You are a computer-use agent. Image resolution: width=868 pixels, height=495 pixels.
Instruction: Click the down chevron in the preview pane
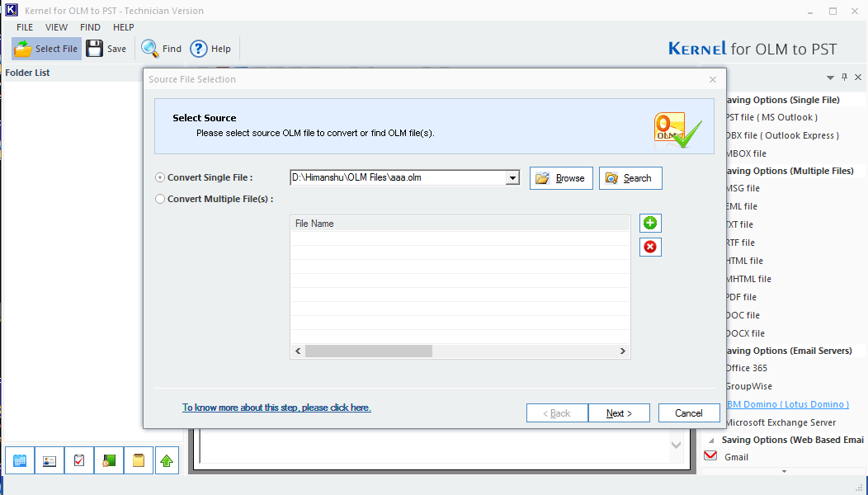(x=676, y=445)
